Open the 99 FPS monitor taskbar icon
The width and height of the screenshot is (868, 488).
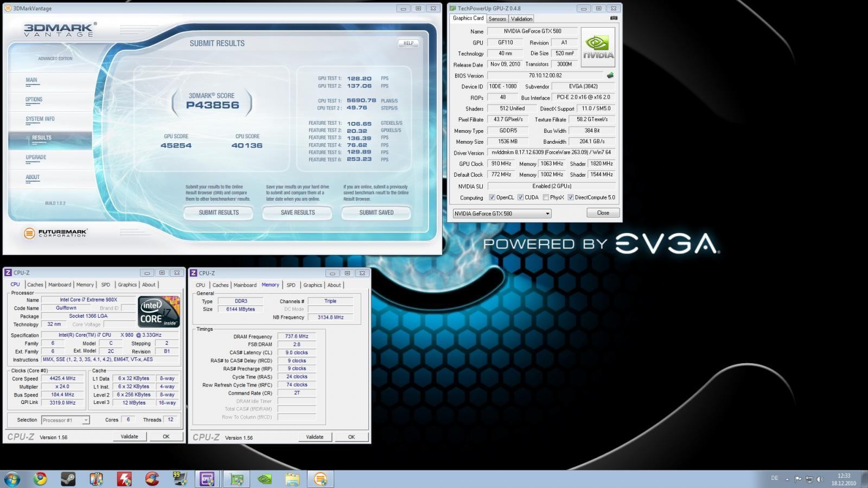tap(180, 479)
